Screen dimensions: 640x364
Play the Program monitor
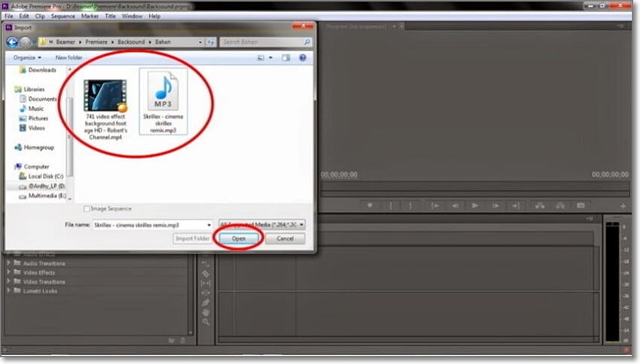(x=474, y=206)
